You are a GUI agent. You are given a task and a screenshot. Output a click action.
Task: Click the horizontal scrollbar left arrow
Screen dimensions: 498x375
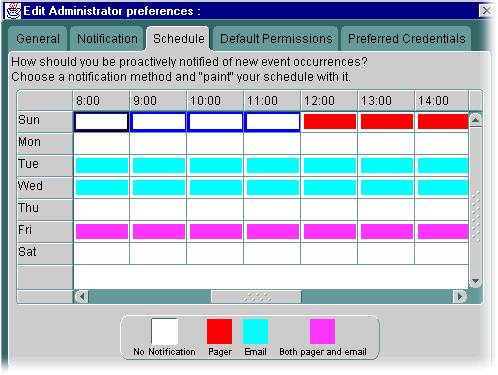pos(82,296)
